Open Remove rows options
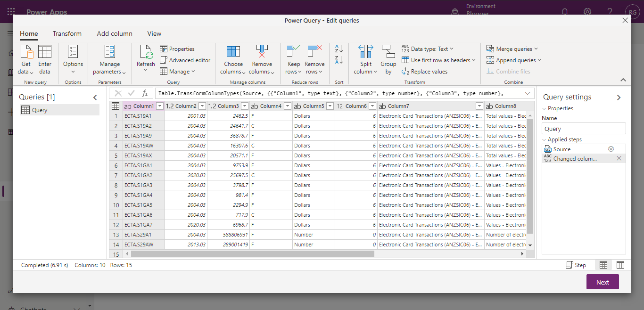Screen dimensions: 644x310 pos(314,60)
